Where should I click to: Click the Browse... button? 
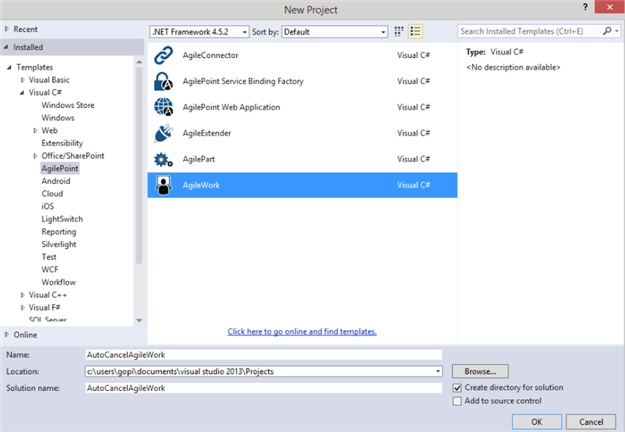480,371
